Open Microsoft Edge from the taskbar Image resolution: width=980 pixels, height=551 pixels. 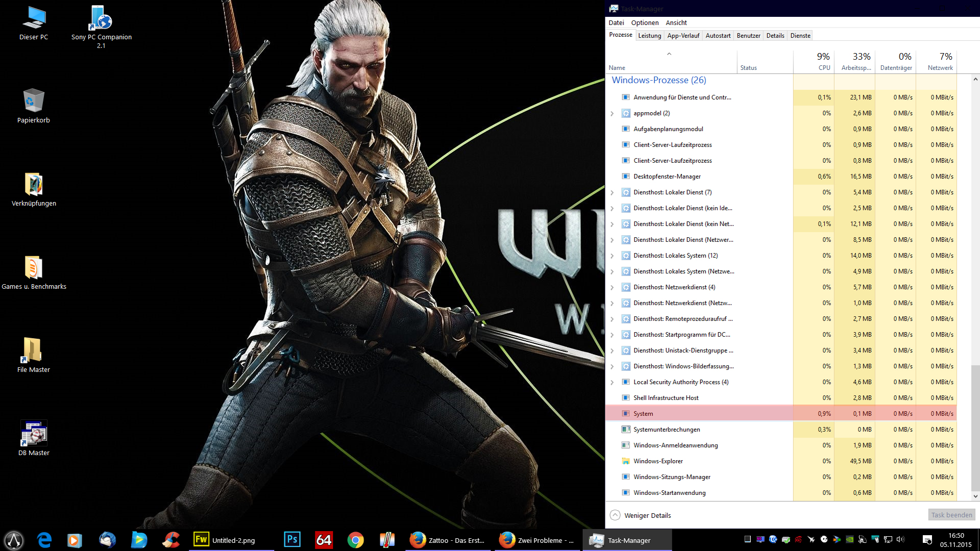click(x=44, y=540)
